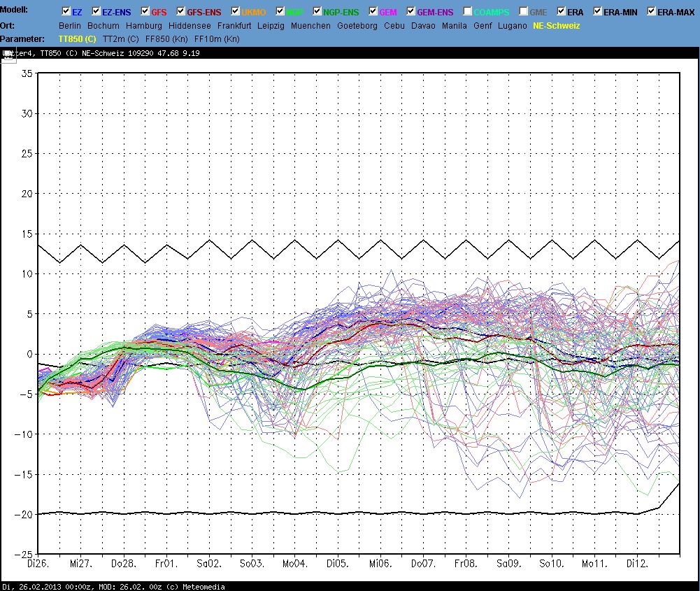Open the Muenchen location chart

click(310, 25)
